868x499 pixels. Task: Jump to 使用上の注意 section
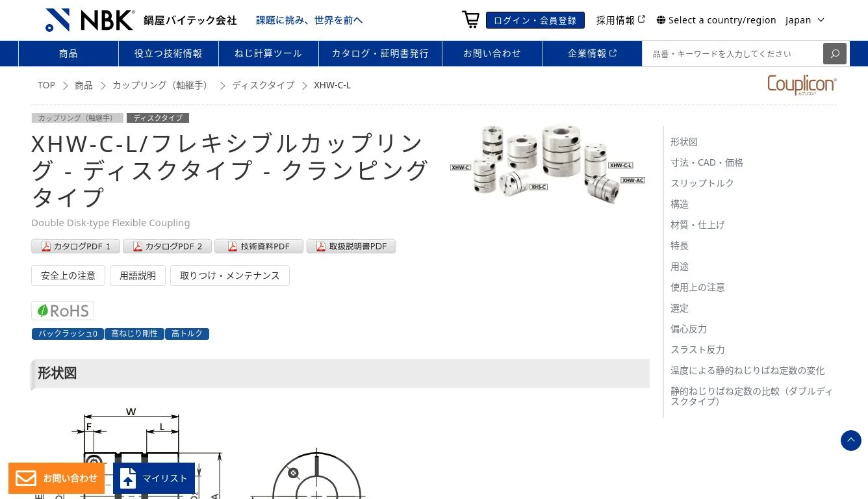pos(698,287)
